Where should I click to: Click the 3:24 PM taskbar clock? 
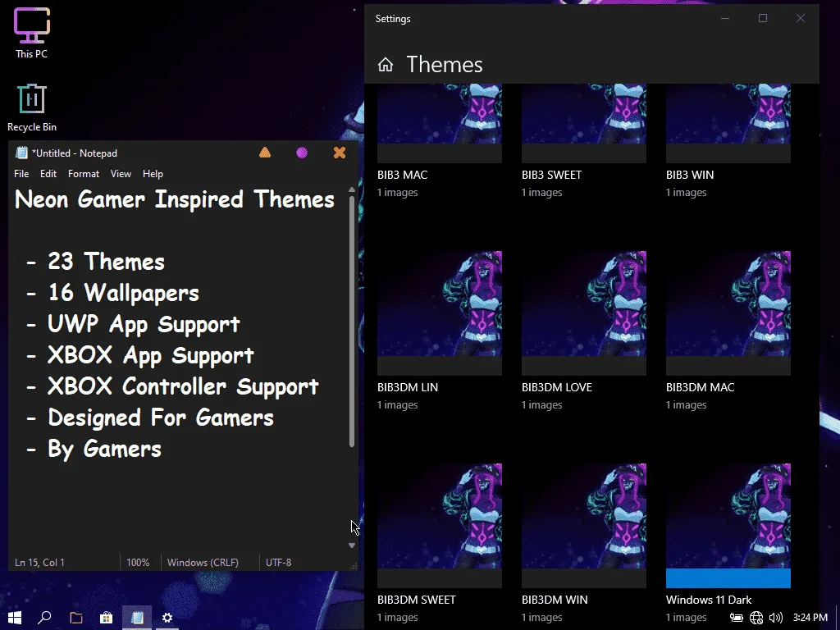coord(810,618)
